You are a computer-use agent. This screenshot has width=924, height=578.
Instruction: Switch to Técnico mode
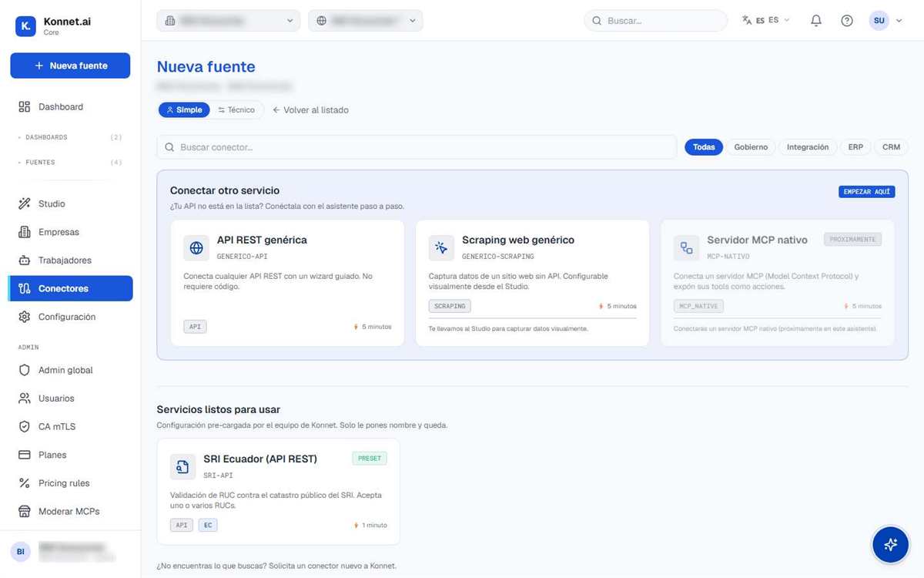click(x=236, y=110)
